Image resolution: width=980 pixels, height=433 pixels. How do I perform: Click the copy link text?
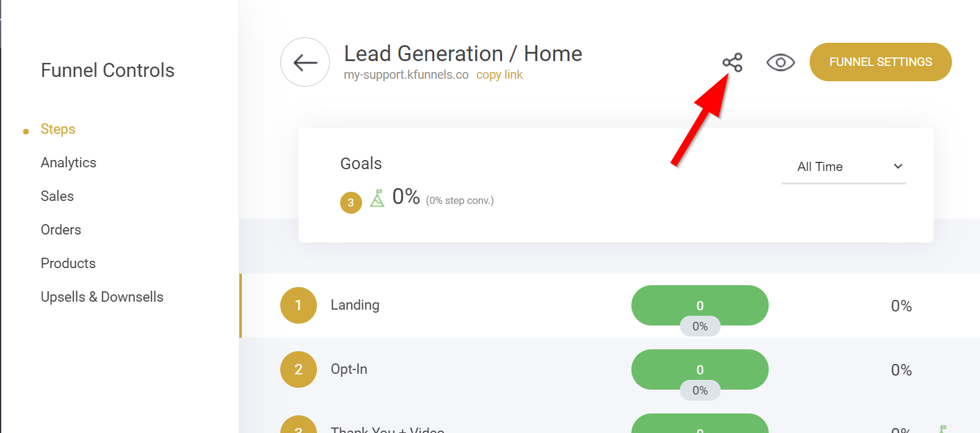[x=499, y=75]
